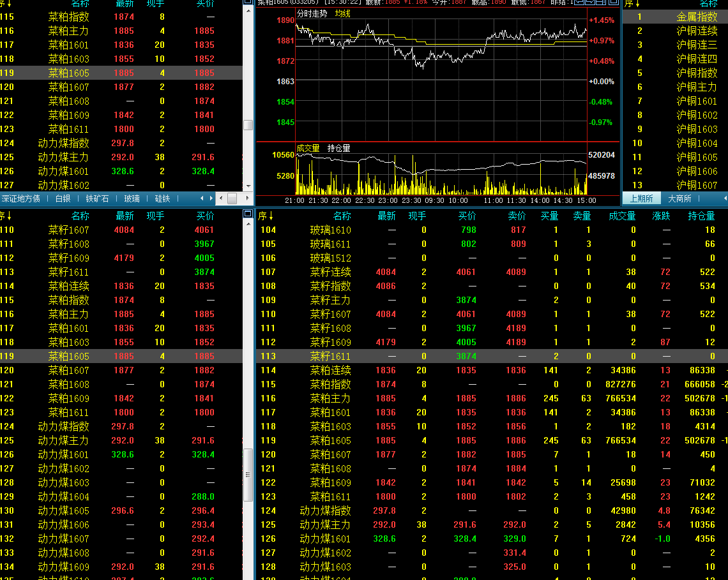Toggle sort on bottom-middle 序 column header
This screenshot has width=728, height=580.
click(x=266, y=216)
